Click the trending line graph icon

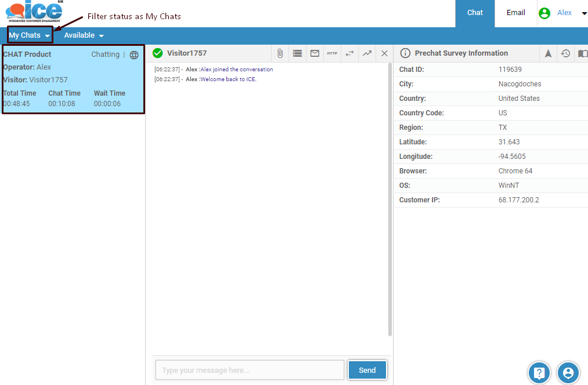pyautogui.click(x=367, y=53)
